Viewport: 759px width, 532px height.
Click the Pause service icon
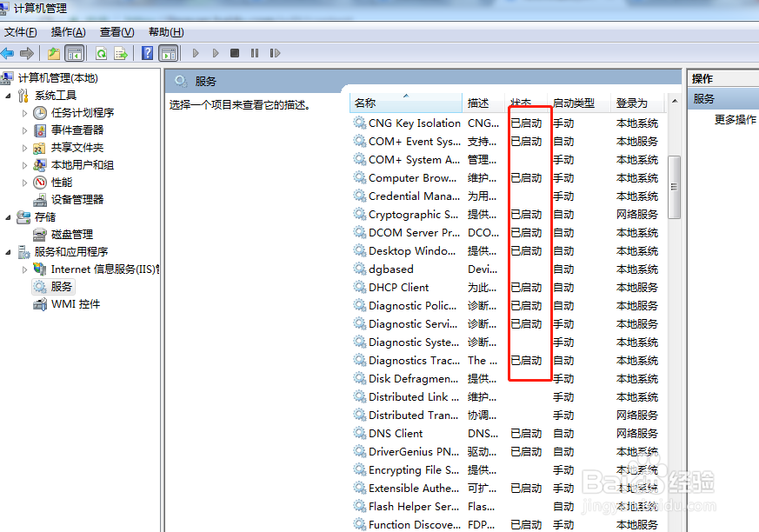(255, 53)
